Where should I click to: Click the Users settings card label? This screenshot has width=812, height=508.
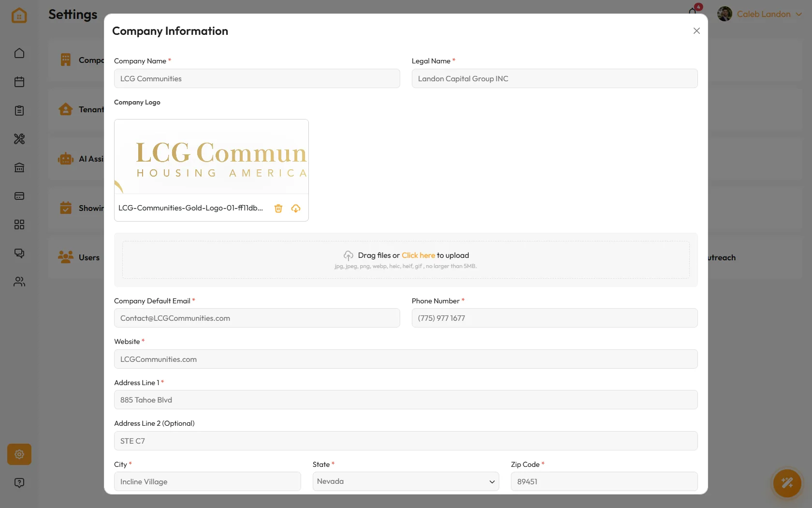89,257
